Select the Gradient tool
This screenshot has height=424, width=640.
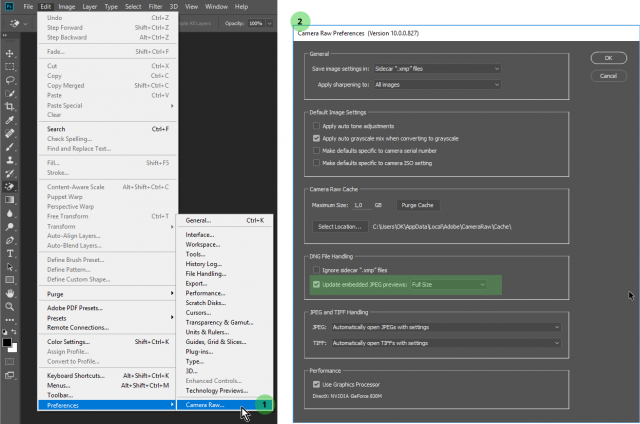pos(10,200)
